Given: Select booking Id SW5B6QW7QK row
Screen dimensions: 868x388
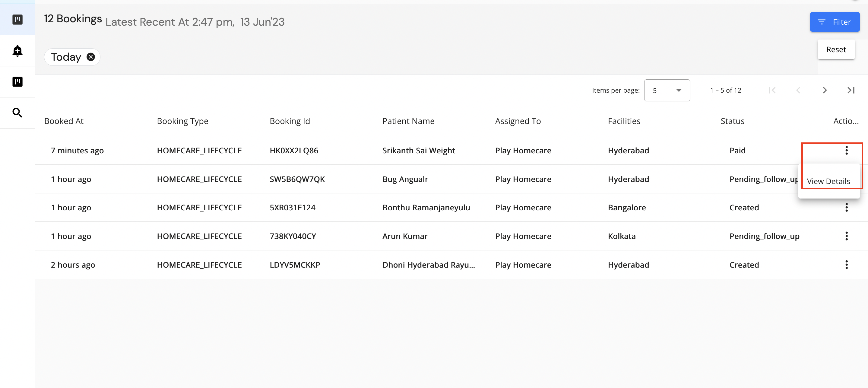Looking at the screenshot, I should point(297,179).
